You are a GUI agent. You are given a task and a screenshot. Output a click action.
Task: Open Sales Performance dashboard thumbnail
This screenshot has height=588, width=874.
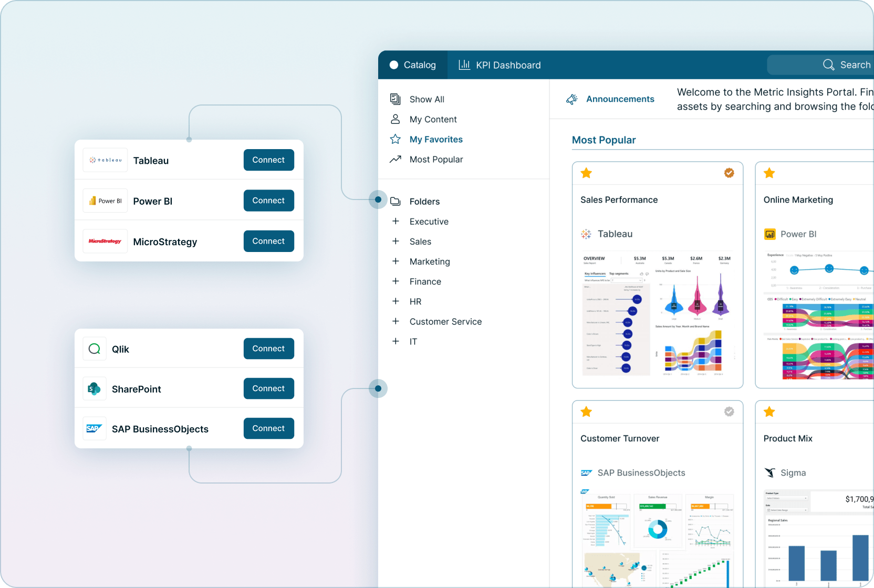pos(658,315)
